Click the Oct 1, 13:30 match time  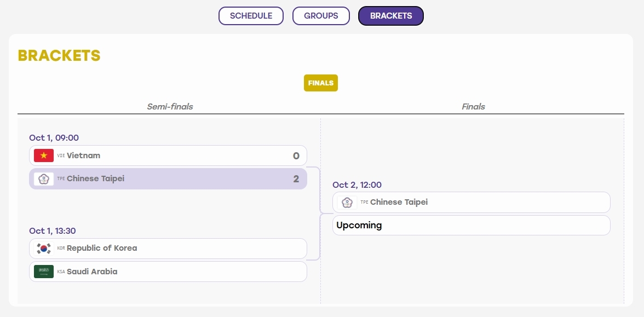pyautogui.click(x=53, y=231)
